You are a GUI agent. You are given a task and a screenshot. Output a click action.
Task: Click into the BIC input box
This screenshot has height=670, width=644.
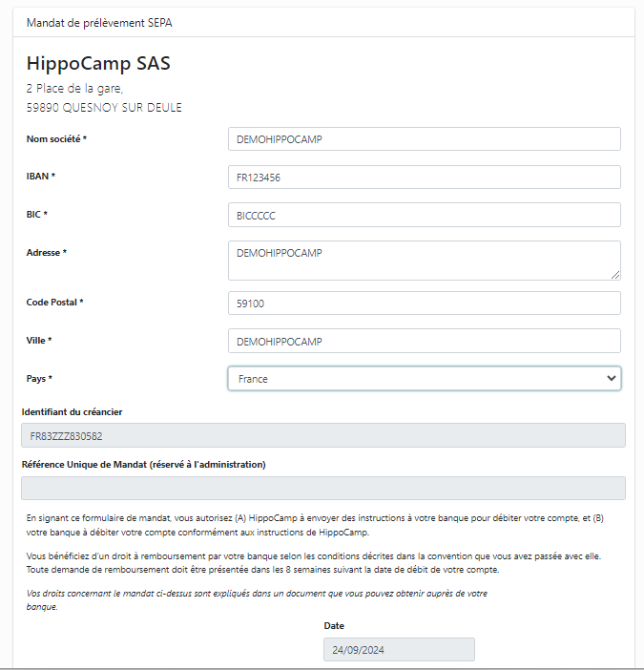[425, 215]
